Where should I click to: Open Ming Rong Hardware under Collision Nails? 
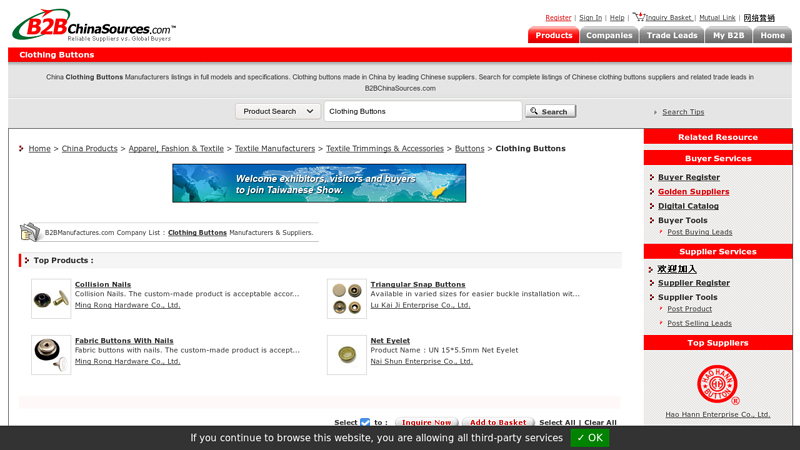(x=128, y=305)
